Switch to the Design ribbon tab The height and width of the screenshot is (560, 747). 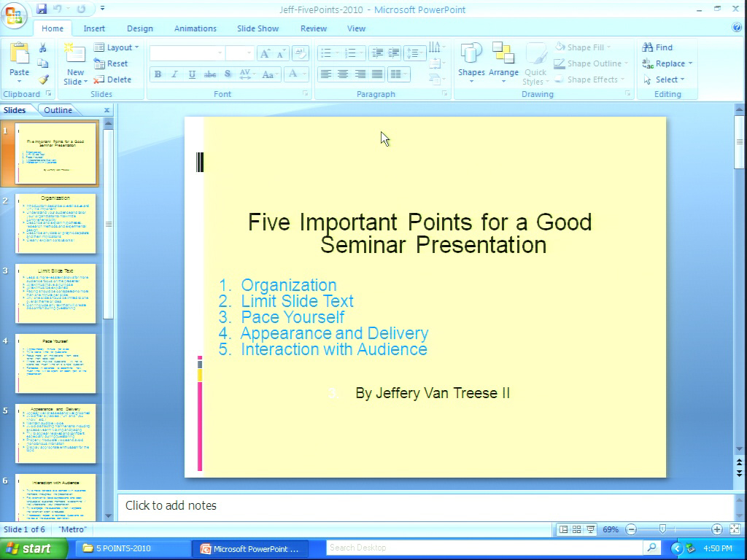coord(140,28)
